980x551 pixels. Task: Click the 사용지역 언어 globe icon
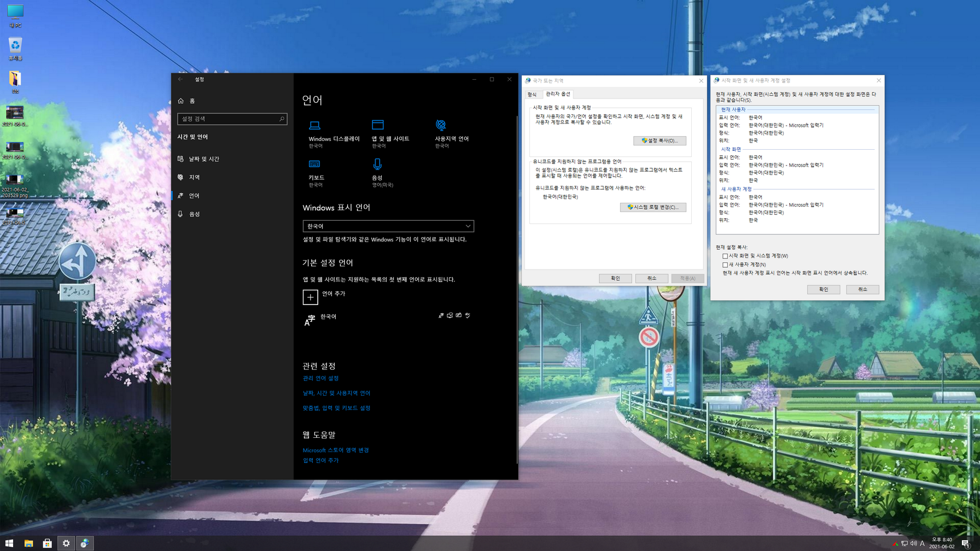(441, 125)
